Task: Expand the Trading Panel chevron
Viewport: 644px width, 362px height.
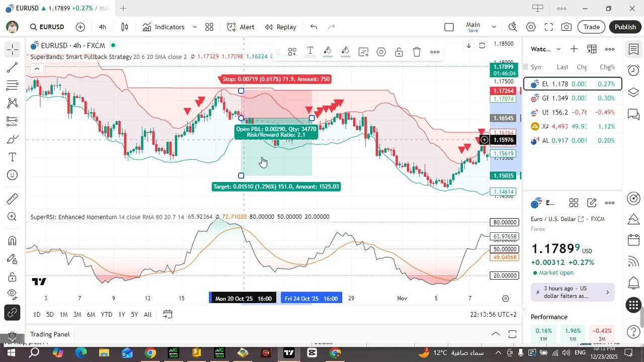Action: pyautogui.click(x=496, y=334)
